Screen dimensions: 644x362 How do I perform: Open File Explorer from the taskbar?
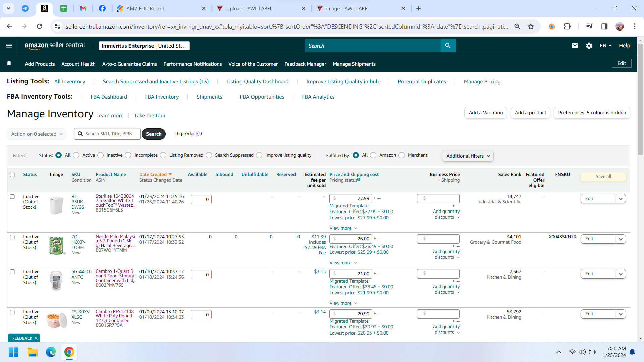(x=32, y=352)
